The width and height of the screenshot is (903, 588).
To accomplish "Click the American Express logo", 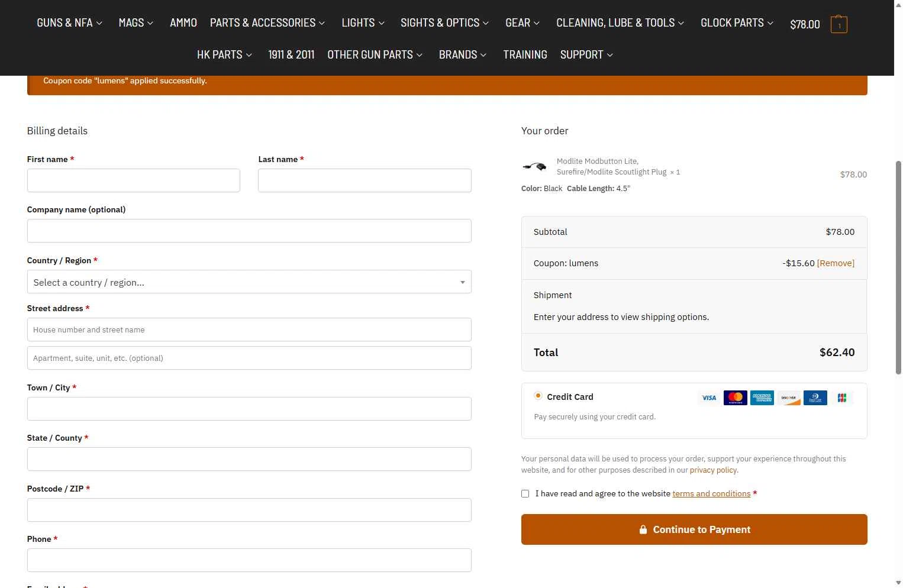I will tap(762, 398).
